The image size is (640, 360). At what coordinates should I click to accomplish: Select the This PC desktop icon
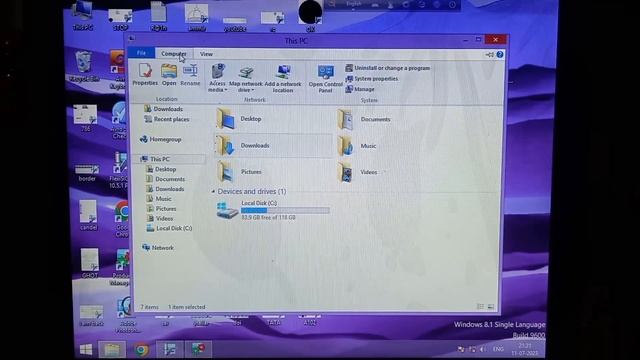tap(83, 16)
